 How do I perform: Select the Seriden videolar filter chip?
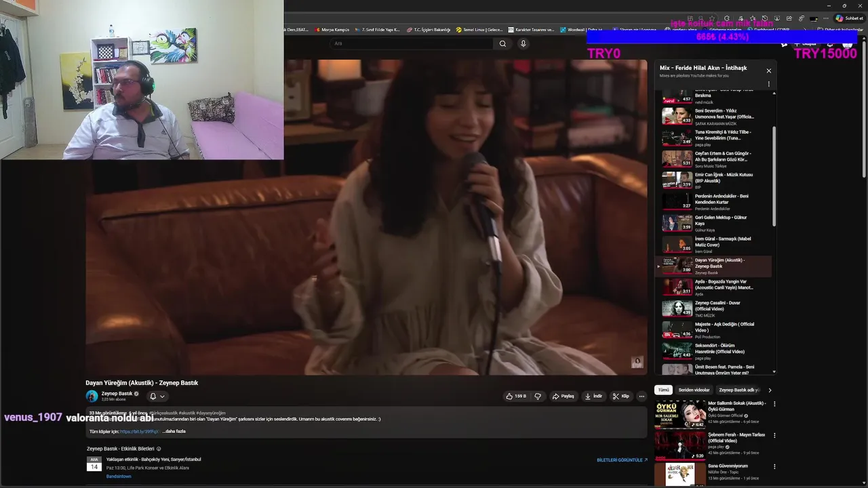coord(694,390)
